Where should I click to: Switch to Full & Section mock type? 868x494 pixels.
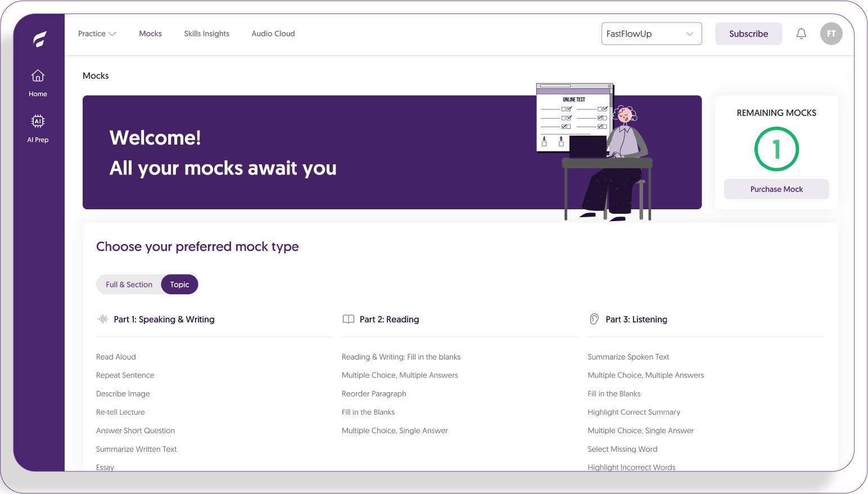click(129, 285)
